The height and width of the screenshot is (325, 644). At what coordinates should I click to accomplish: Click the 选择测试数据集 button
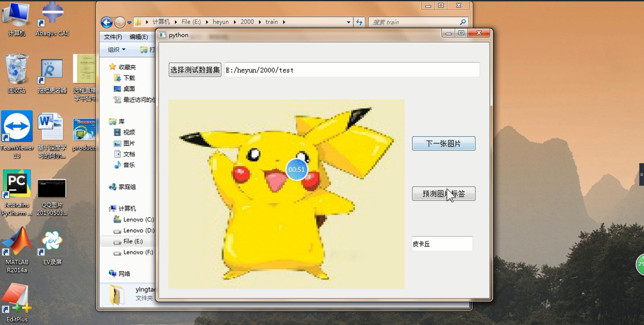(x=195, y=70)
